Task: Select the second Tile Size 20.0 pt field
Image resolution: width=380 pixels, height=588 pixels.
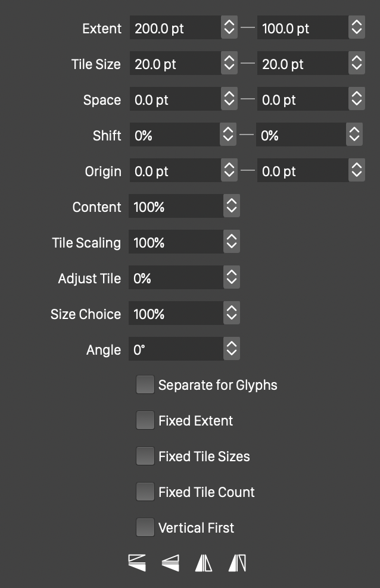Action: pyautogui.click(x=303, y=63)
